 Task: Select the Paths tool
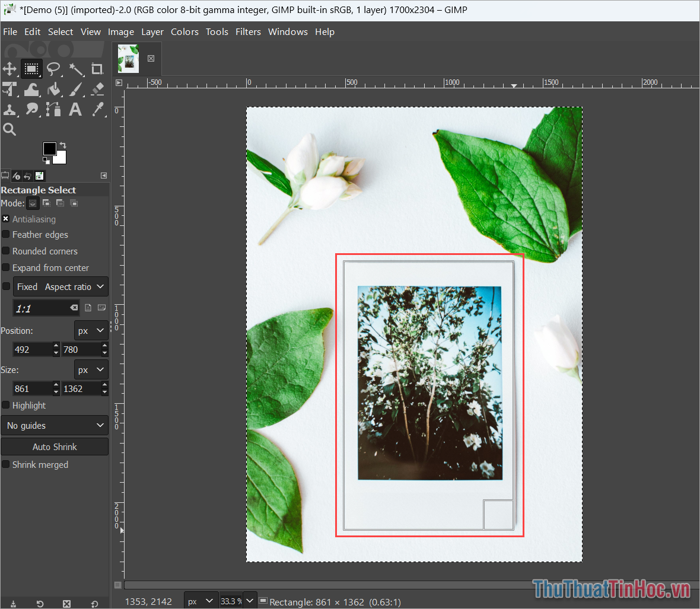[x=53, y=110]
